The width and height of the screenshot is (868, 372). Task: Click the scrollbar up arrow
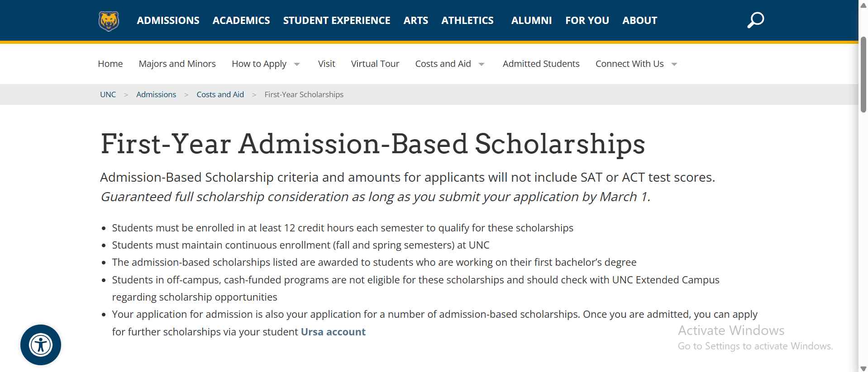click(863, 5)
